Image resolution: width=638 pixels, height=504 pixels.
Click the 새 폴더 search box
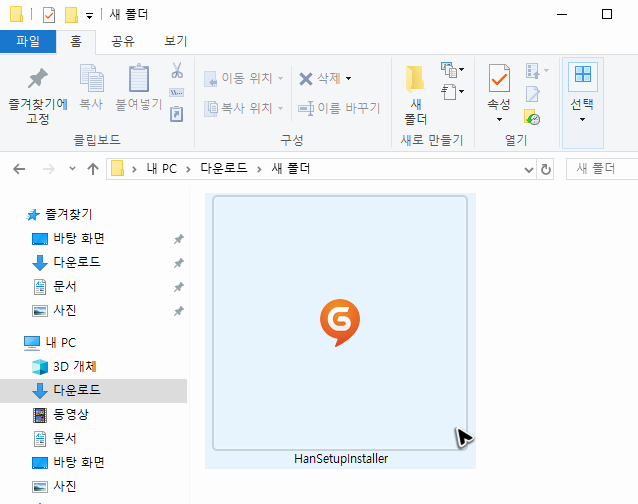click(602, 169)
